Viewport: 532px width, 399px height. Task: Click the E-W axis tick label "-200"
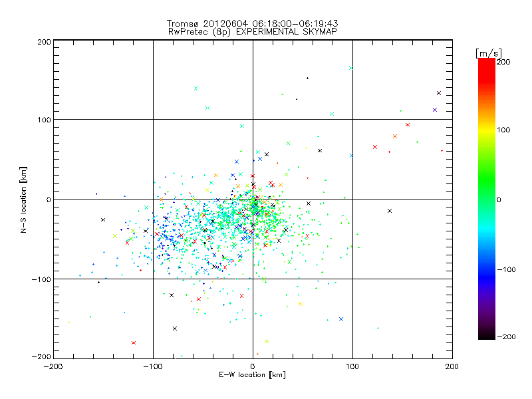click(x=53, y=366)
